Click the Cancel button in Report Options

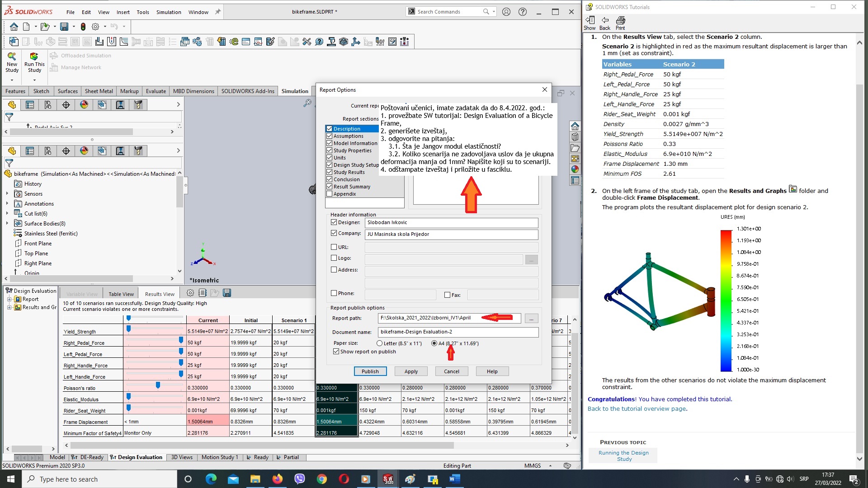(452, 371)
